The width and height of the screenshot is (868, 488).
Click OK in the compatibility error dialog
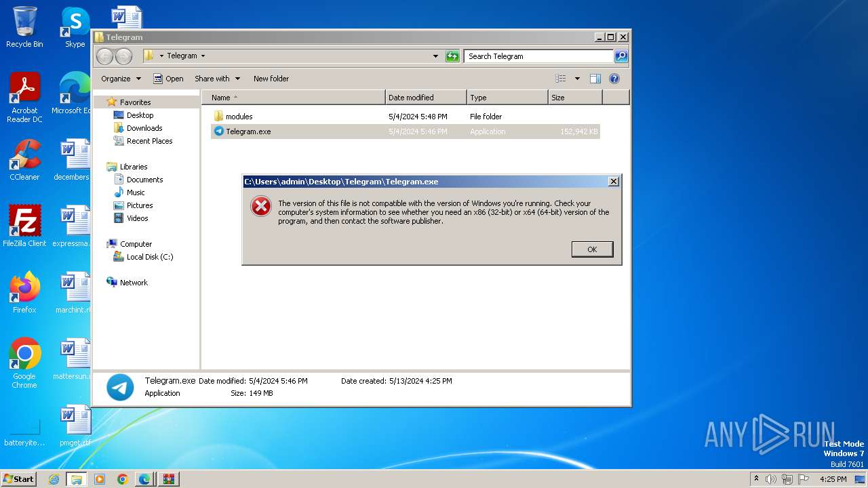(x=592, y=249)
